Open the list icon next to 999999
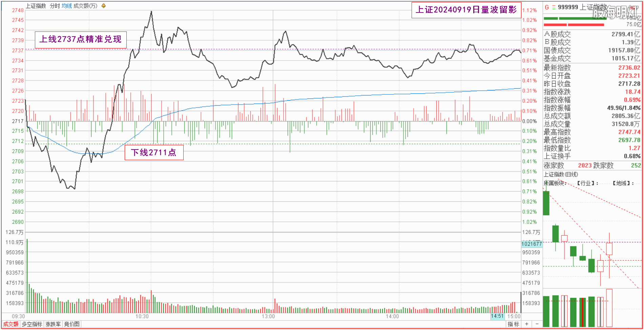This screenshot has height=330, width=644. (554, 7)
